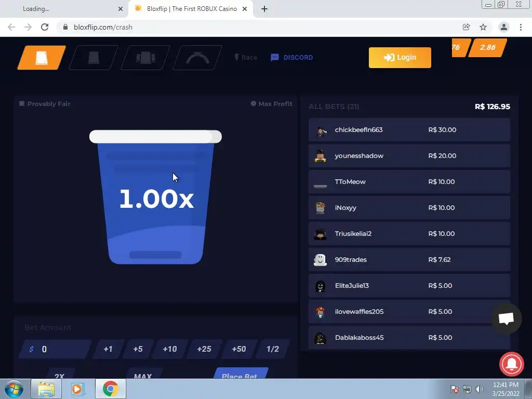Switch to the Loading... browser tab
Screen dimensions: 532x399
point(64,9)
